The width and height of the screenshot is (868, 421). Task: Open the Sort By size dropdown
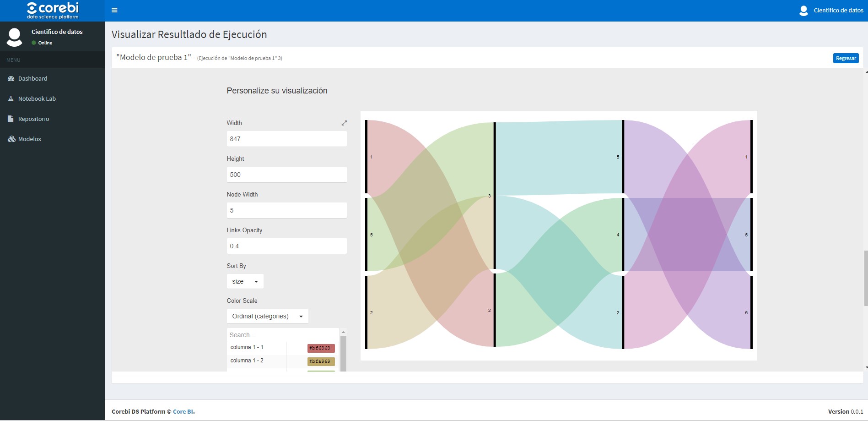245,281
